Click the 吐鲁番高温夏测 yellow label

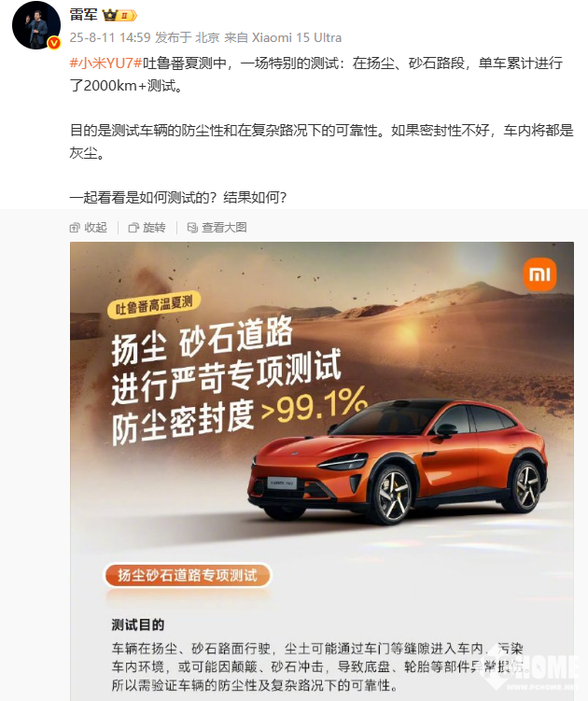(x=154, y=305)
